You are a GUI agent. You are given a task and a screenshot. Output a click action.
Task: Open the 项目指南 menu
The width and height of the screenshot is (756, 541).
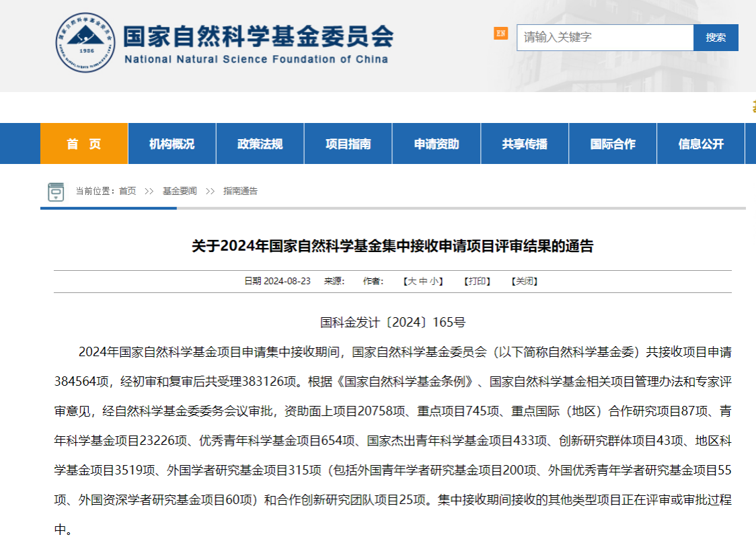point(348,144)
